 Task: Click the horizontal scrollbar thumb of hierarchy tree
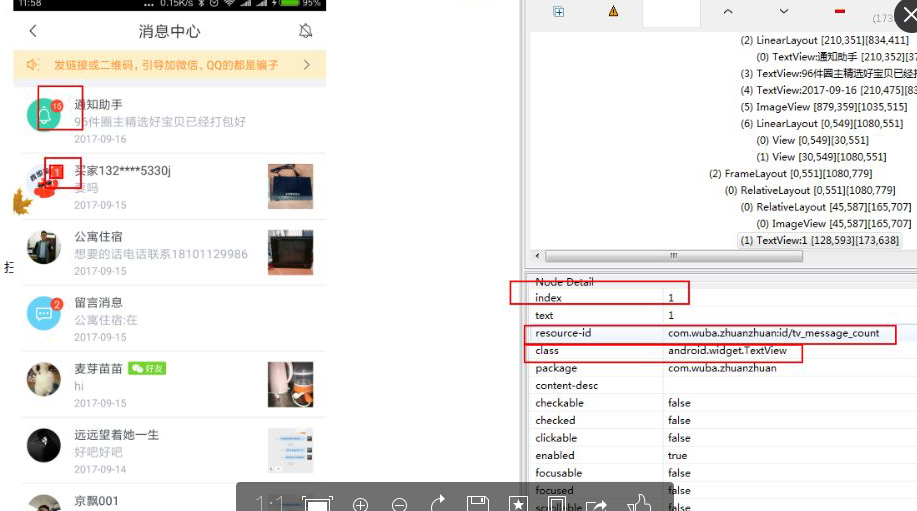coord(674,256)
